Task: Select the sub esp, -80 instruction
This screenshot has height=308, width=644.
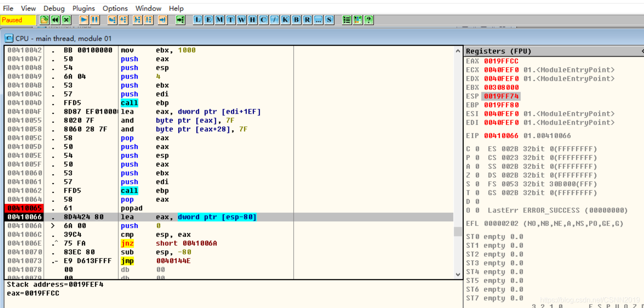Action: (x=156, y=252)
